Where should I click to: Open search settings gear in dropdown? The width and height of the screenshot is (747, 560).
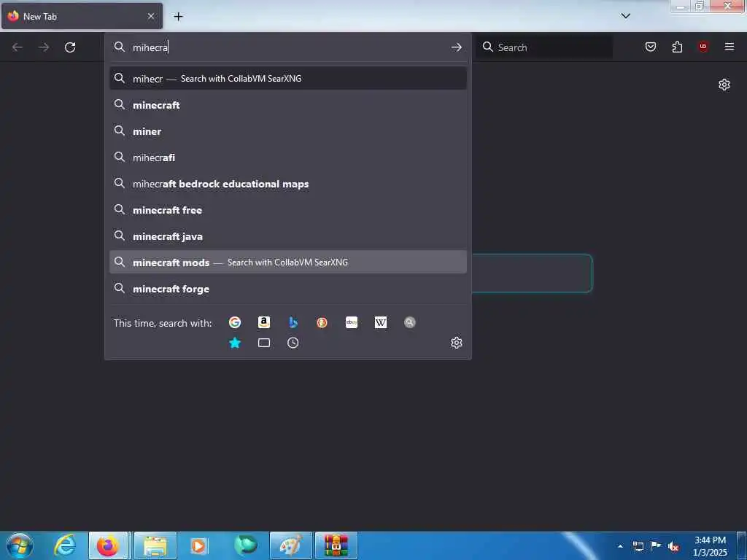coord(457,343)
